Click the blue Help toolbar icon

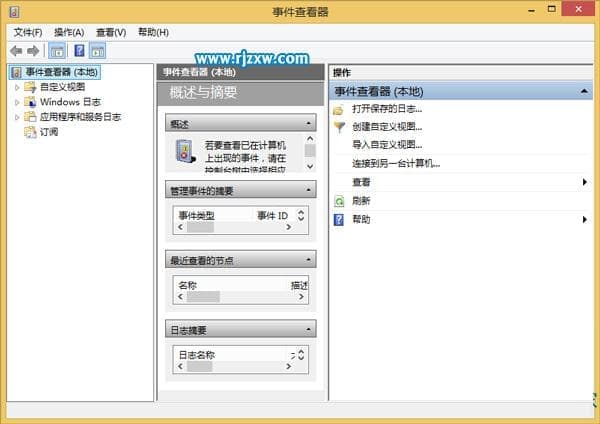tap(79, 51)
